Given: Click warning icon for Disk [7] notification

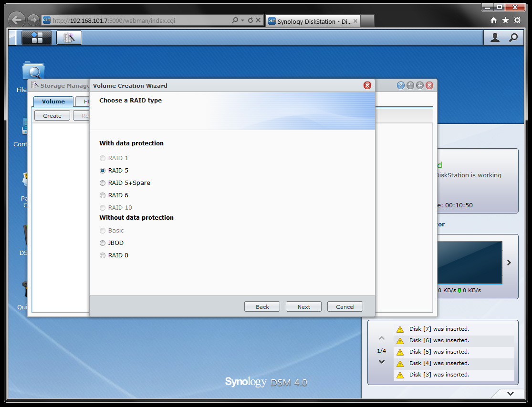Looking at the screenshot, I should (400, 329).
